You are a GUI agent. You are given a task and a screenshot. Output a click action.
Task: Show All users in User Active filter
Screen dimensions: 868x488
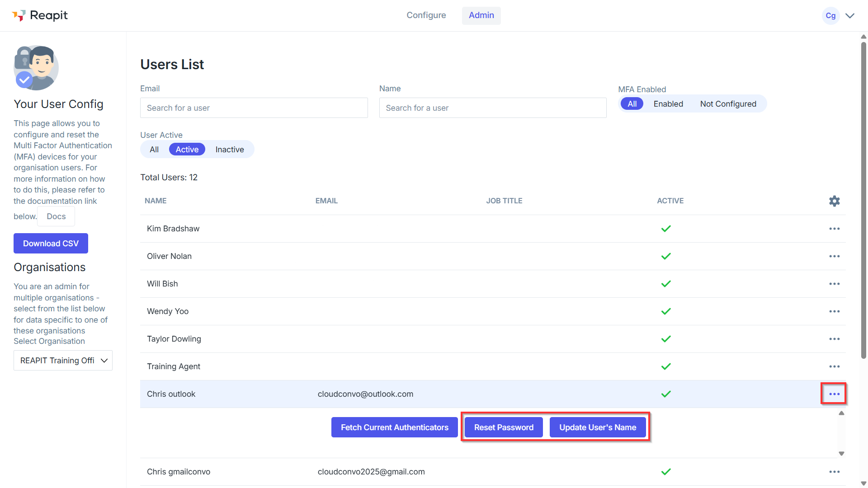[154, 150]
